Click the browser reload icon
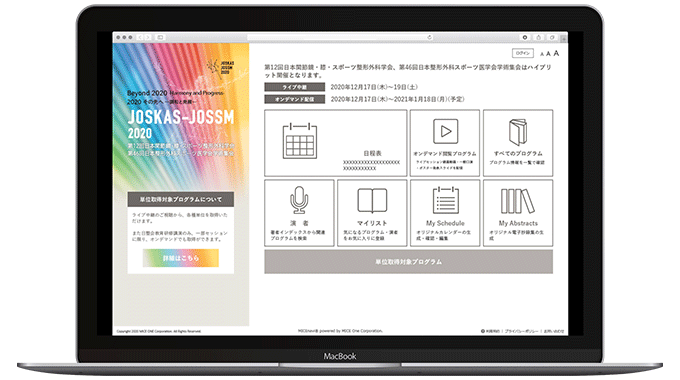Viewport: 680px width, 380px height. (429, 38)
